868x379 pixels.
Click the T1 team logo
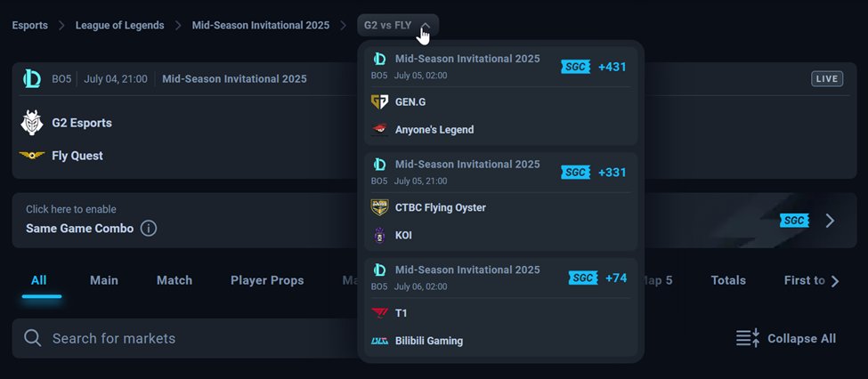pos(379,313)
